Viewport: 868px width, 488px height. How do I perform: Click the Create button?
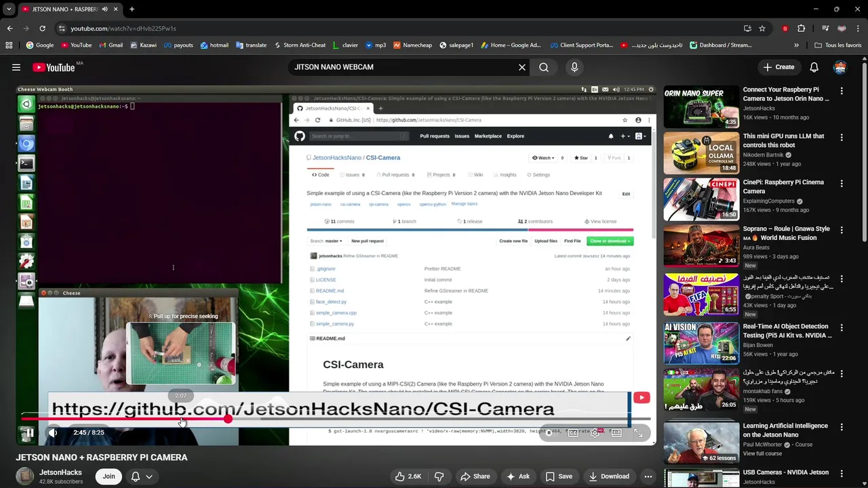pyautogui.click(x=778, y=67)
